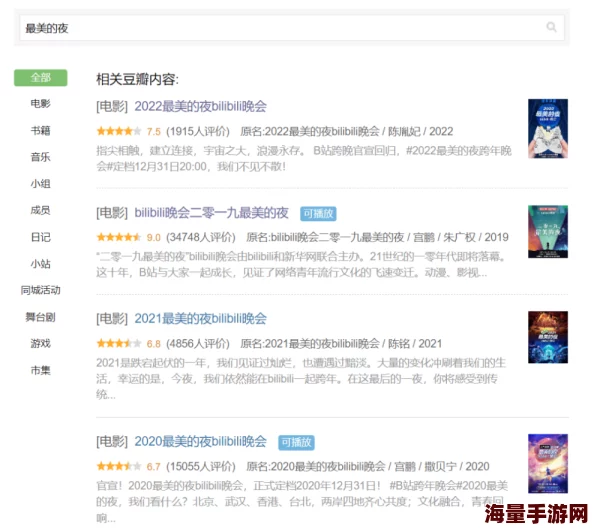Open the 小组 category
Image resolution: width=594 pixels, height=532 pixels.
tap(41, 184)
